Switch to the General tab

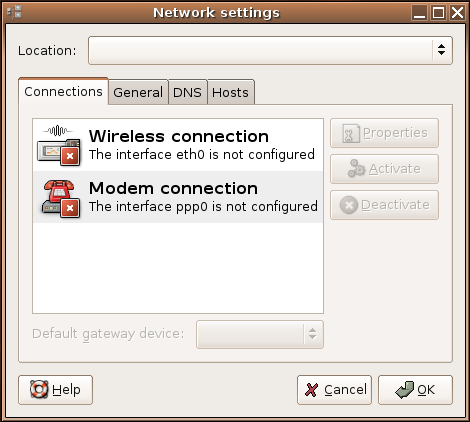tap(138, 92)
